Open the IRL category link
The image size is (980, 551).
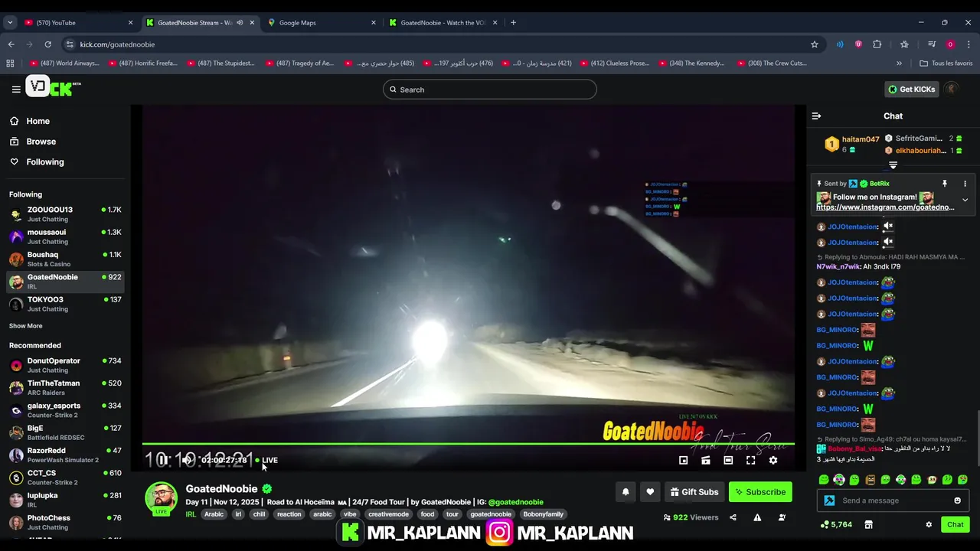[191, 514]
